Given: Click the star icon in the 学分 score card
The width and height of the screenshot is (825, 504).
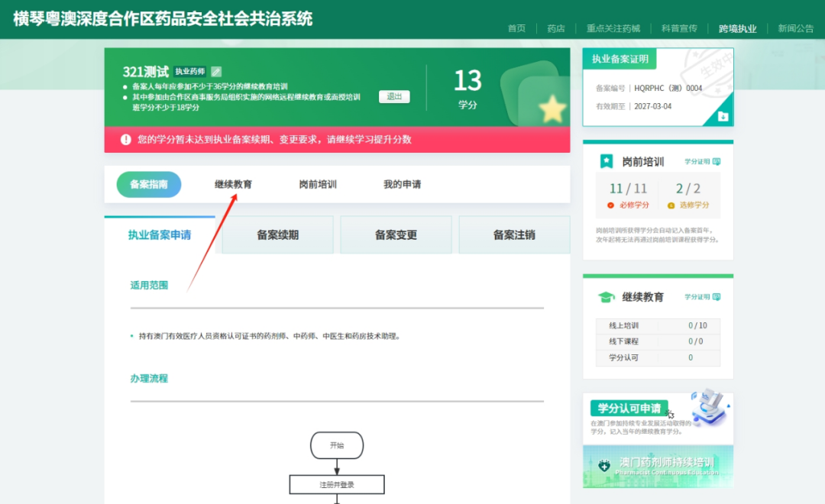Looking at the screenshot, I should click(552, 108).
